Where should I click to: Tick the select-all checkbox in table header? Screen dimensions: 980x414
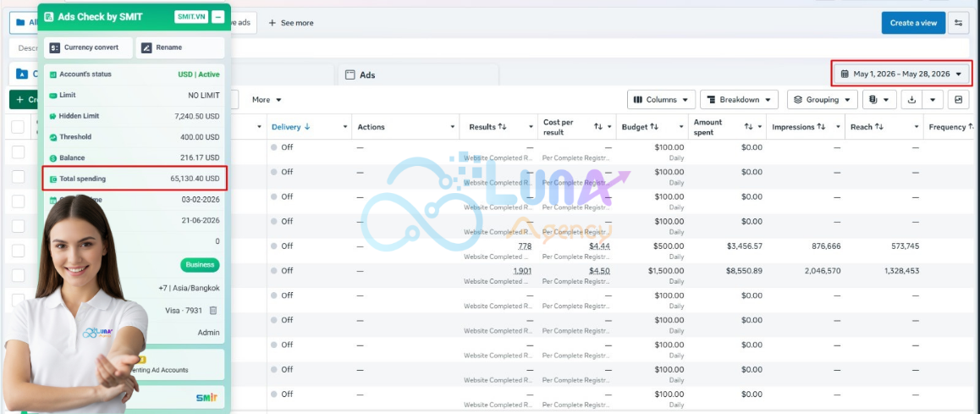pos(18,127)
